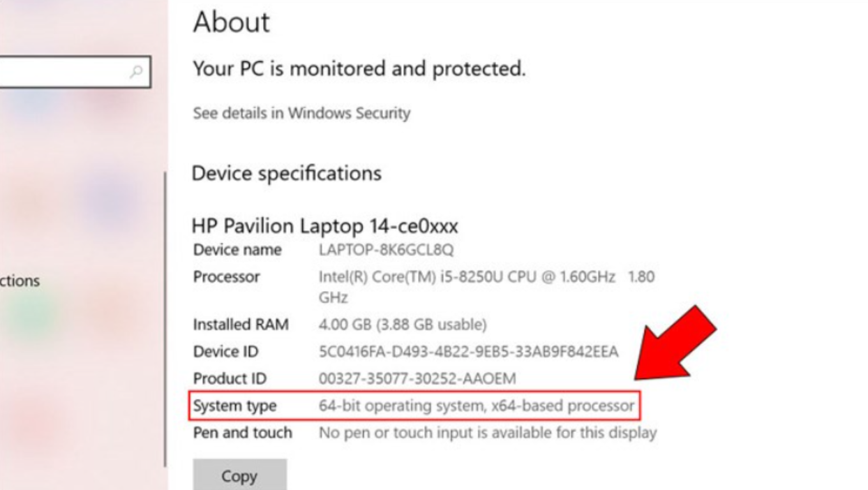Viewport: 868px width, 490px height.
Task: Click the Processor label
Action: click(226, 277)
